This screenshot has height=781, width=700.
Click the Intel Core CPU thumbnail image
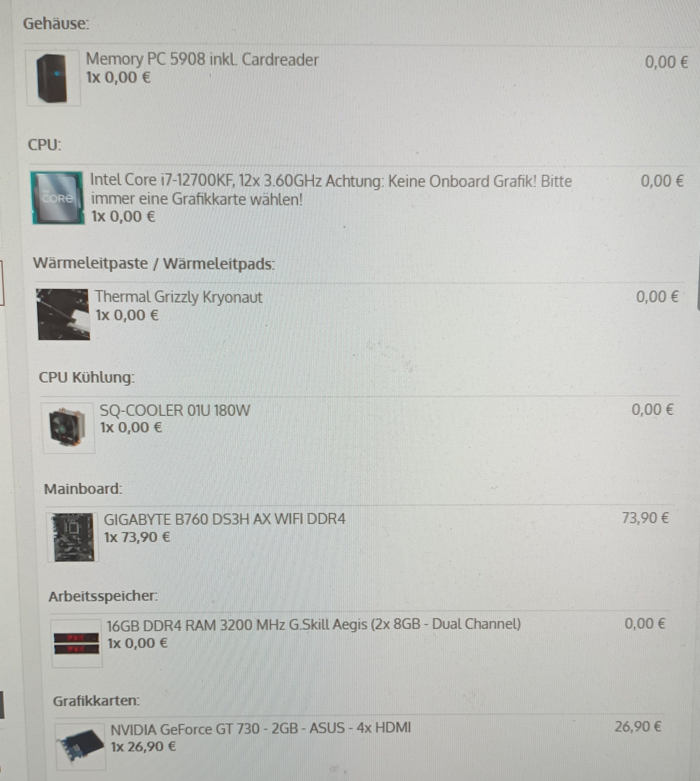tap(57, 198)
